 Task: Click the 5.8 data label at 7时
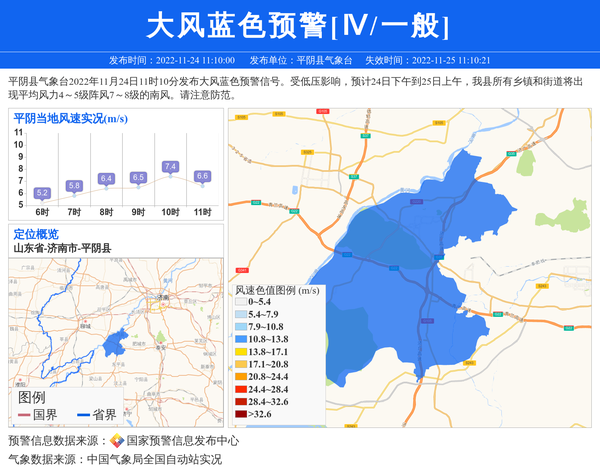coord(74,186)
